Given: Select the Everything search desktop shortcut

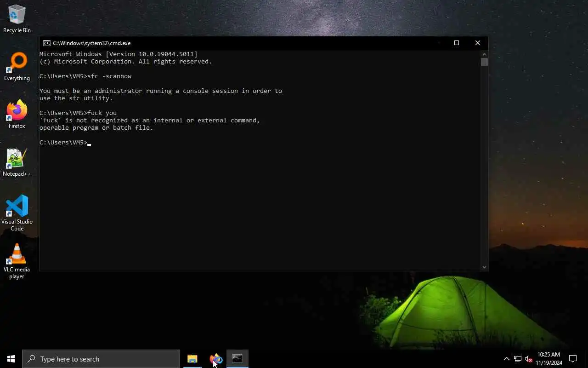Looking at the screenshot, I should (x=17, y=67).
